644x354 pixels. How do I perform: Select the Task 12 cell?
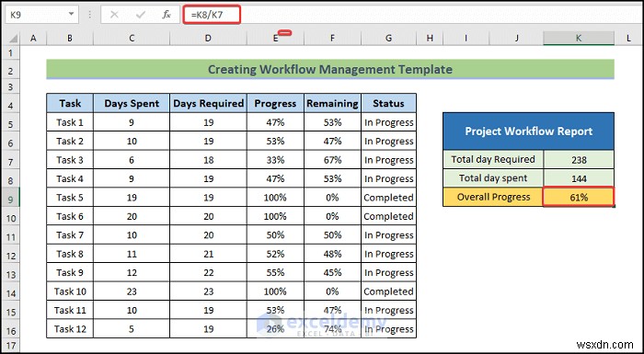70,328
